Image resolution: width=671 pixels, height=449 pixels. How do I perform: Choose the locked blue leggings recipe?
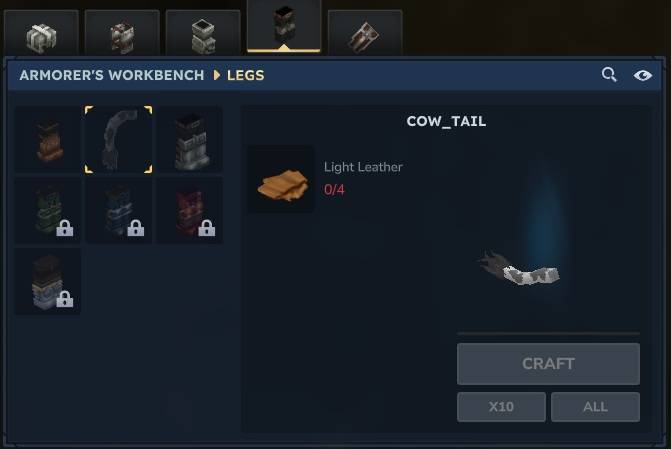click(x=119, y=211)
